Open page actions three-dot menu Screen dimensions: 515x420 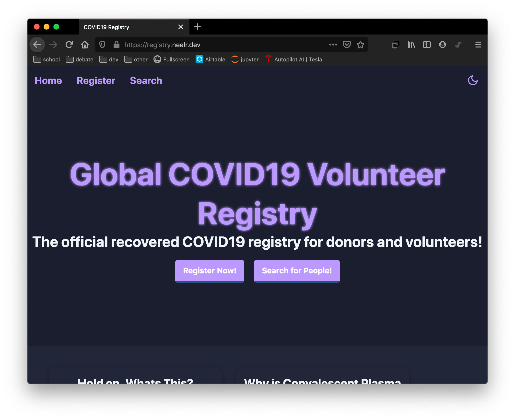[333, 45]
